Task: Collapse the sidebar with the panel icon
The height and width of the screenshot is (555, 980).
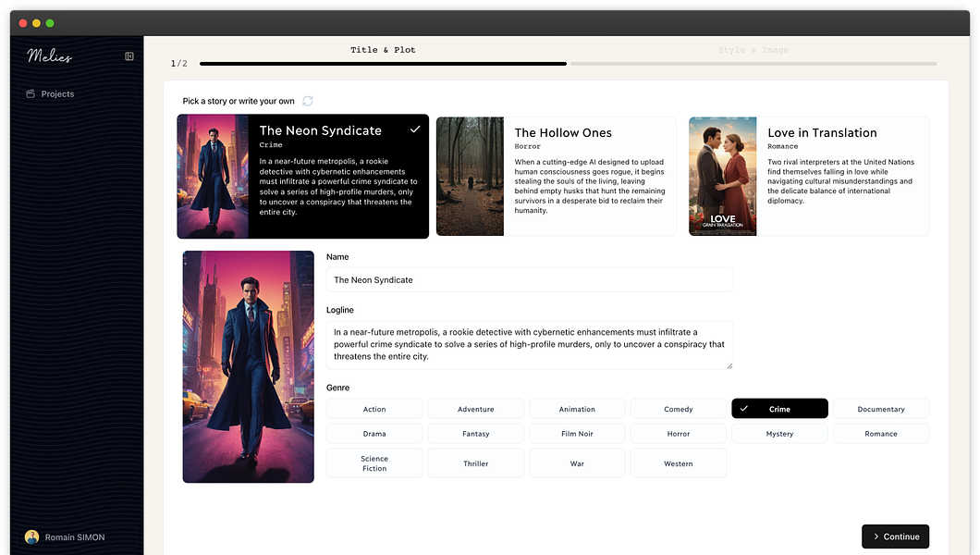Action: [x=129, y=56]
